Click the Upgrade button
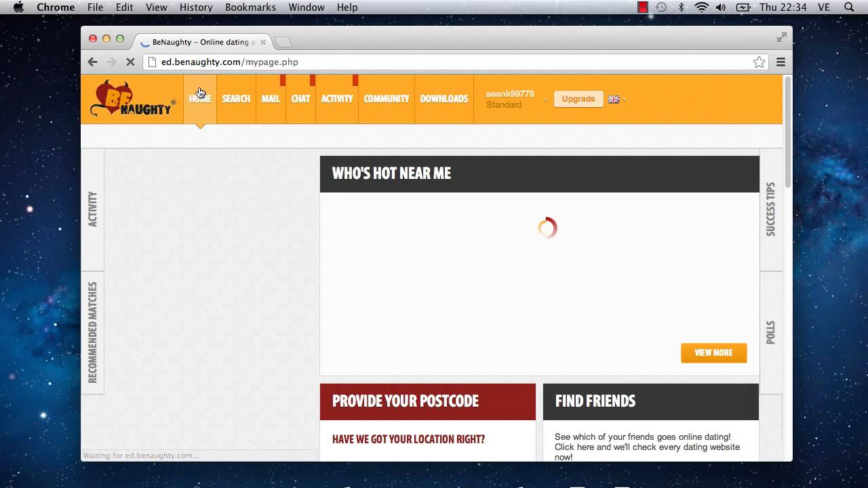Image resolution: width=868 pixels, height=488 pixels. coord(578,99)
